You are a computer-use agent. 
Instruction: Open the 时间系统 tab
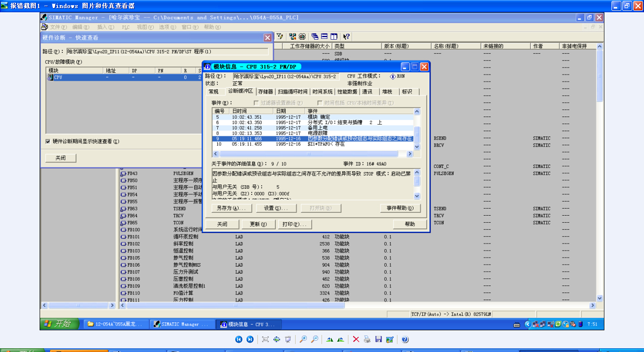click(x=322, y=92)
